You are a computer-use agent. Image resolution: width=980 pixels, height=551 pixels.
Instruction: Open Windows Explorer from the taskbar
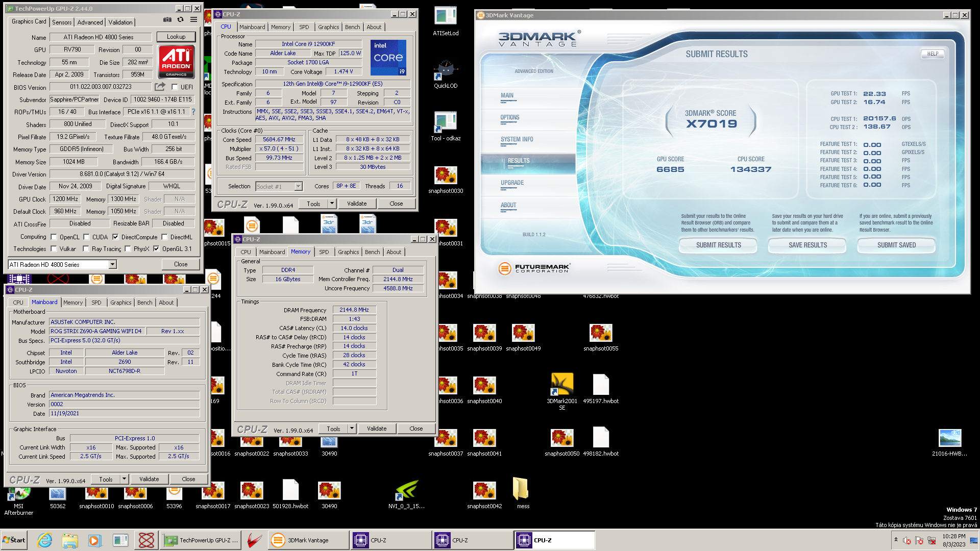click(x=70, y=540)
